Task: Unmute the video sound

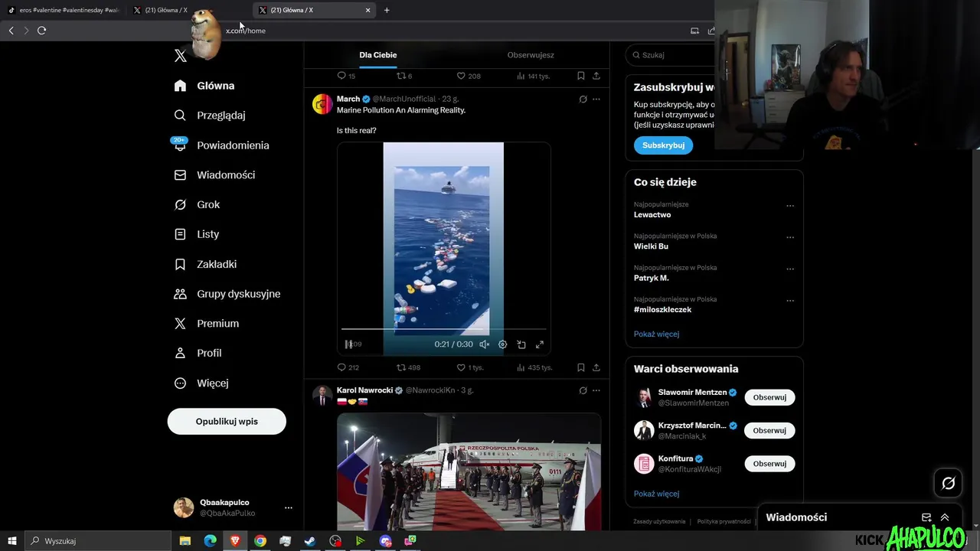Action: [484, 344]
